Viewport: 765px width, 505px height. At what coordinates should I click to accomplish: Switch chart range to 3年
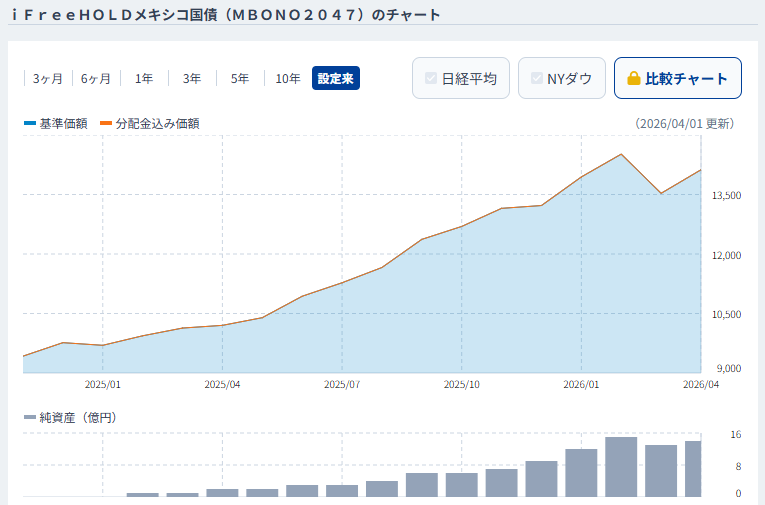[192, 78]
